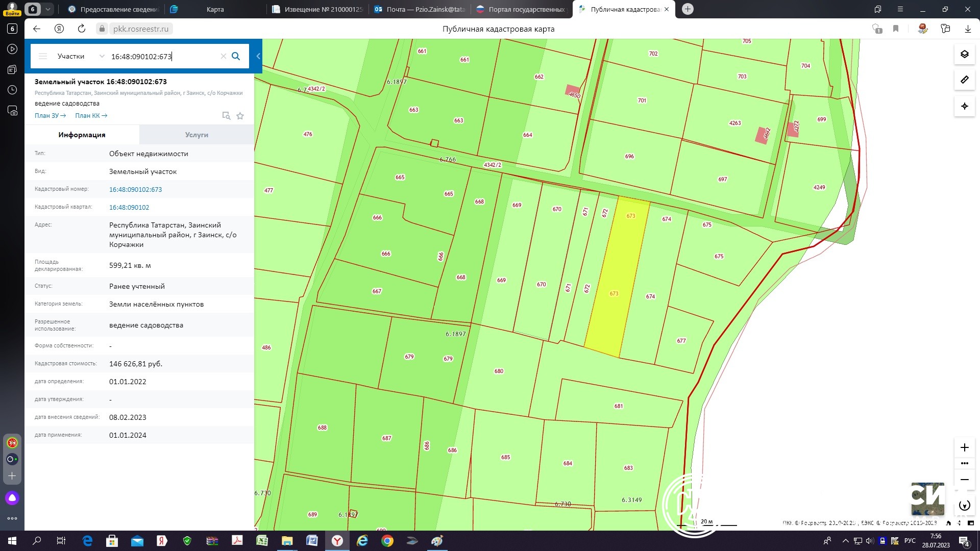Run search with magnifier icon
Viewport: 980px width, 551px height.
(236, 56)
